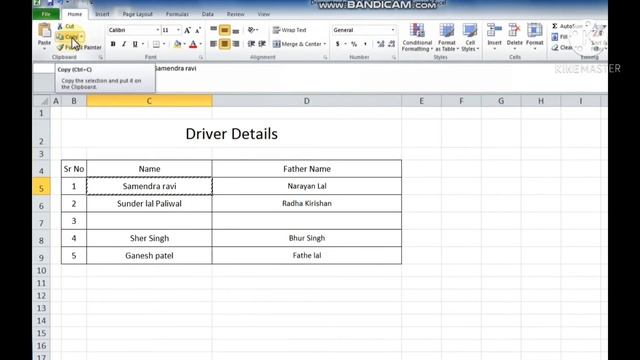The image size is (640, 360).
Task: Select cell containing Sher Singh
Action: point(149,238)
